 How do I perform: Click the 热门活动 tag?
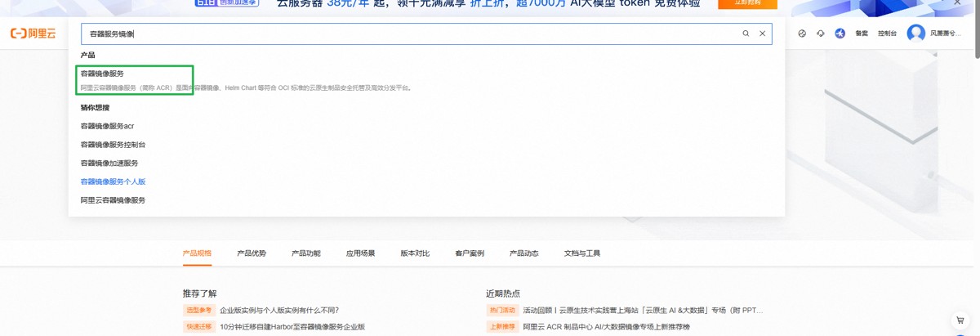coord(502,311)
